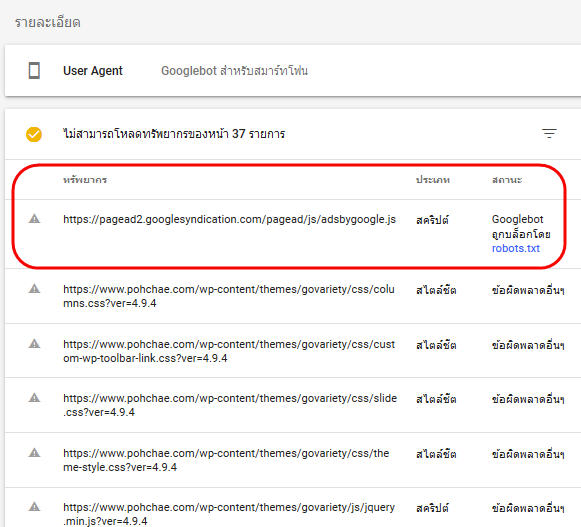Click the slide.css status error text
Screen dimensions: 581x527
(528, 399)
